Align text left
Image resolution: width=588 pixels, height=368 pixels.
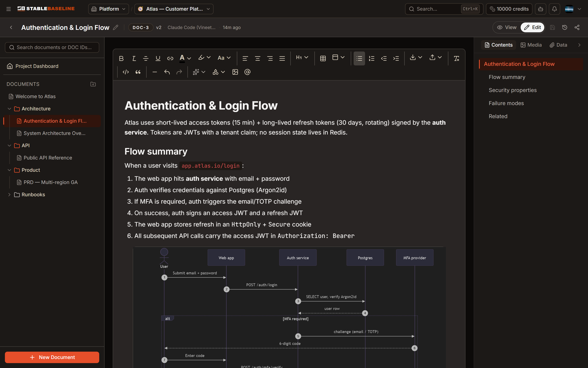[x=245, y=58]
